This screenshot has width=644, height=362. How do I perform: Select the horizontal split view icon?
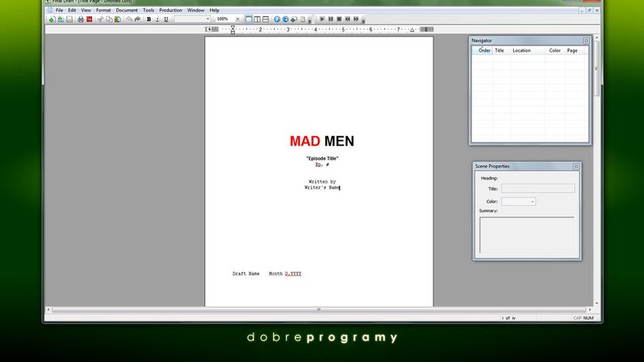265,19
